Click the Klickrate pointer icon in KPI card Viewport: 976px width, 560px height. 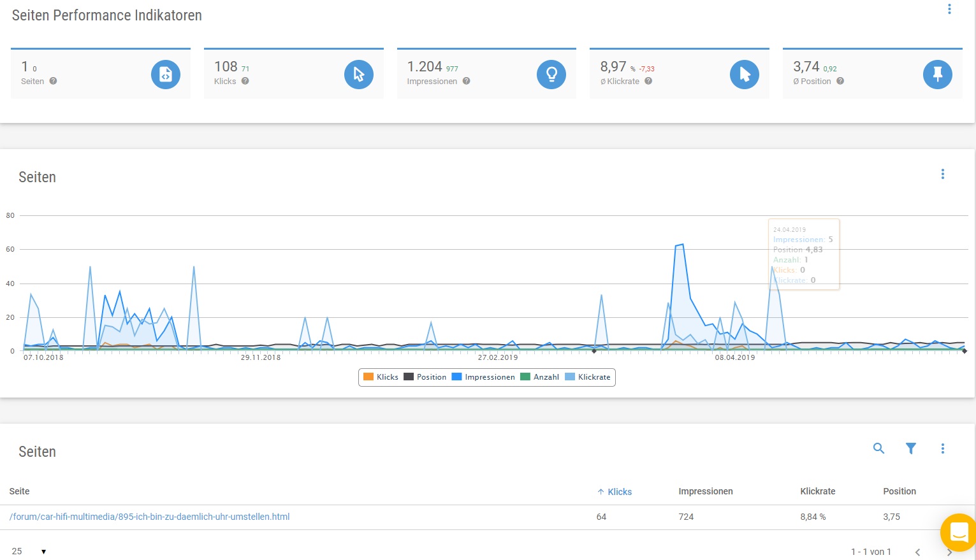[x=745, y=75]
